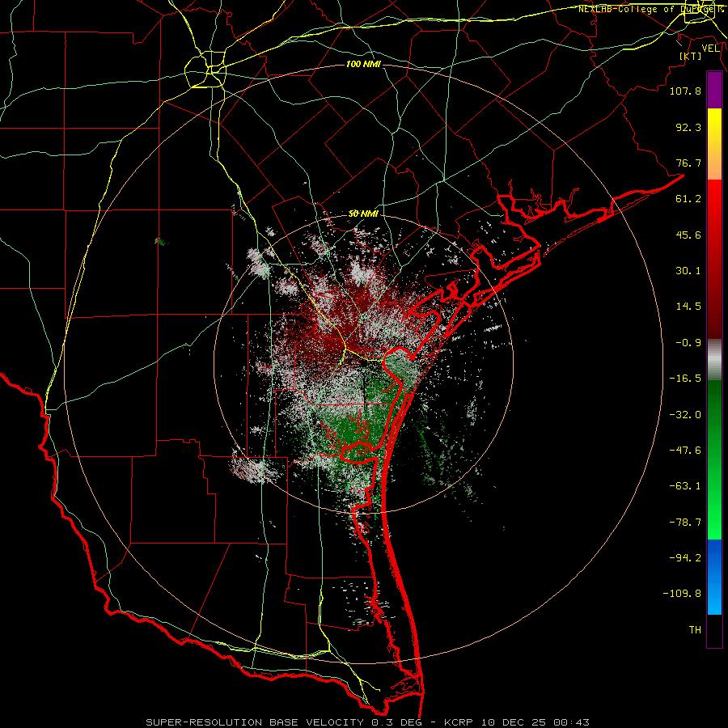Click the -94.2 legend value
The height and width of the screenshot is (728, 728).
tap(685, 558)
